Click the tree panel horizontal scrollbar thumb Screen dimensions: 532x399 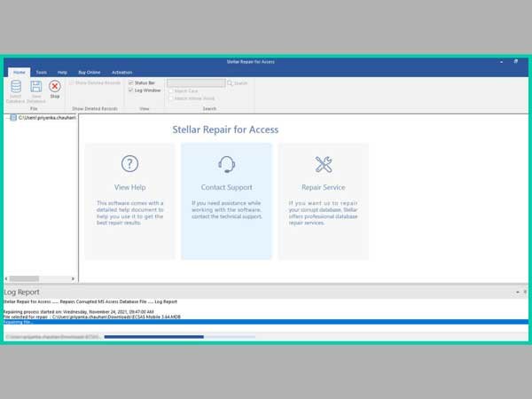click(24, 278)
